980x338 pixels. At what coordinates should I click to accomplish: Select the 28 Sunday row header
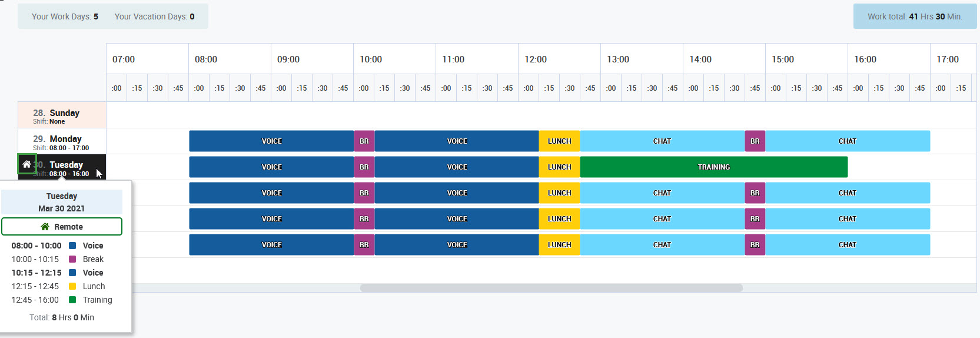(x=62, y=115)
